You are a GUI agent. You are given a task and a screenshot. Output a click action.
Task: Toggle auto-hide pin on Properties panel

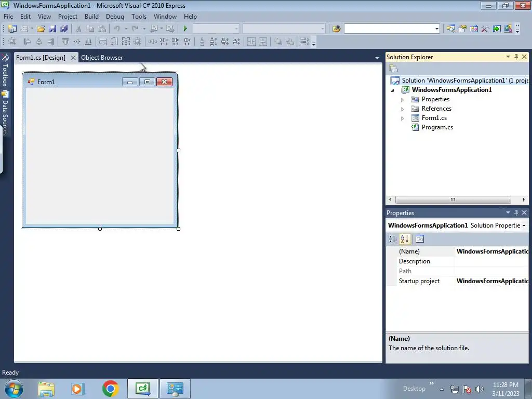[x=516, y=212]
